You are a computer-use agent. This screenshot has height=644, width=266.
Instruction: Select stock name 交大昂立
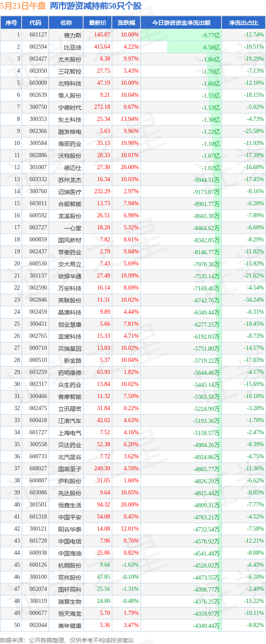[70, 264]
